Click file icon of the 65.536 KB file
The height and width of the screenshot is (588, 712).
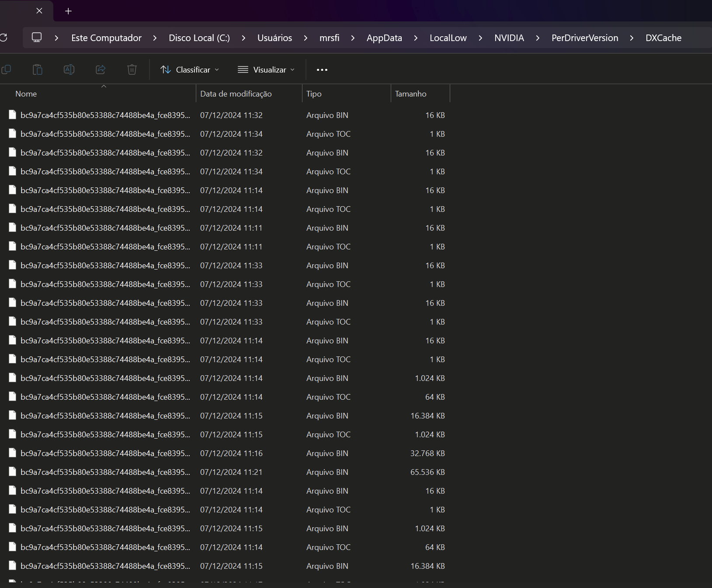[13, 472]
